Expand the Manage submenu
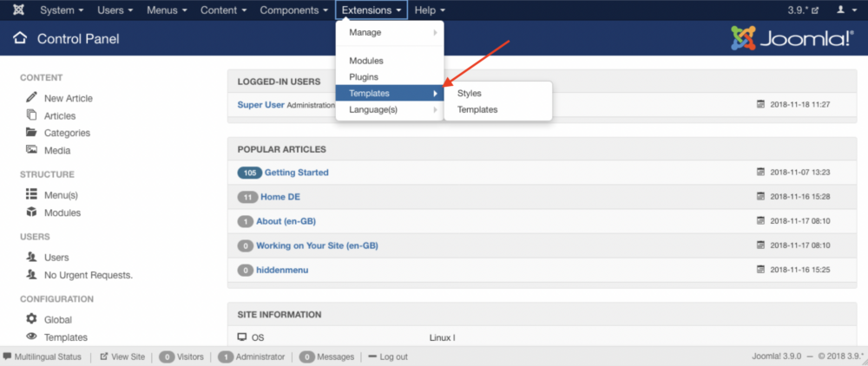868x366 pixels. coord(390,33)
